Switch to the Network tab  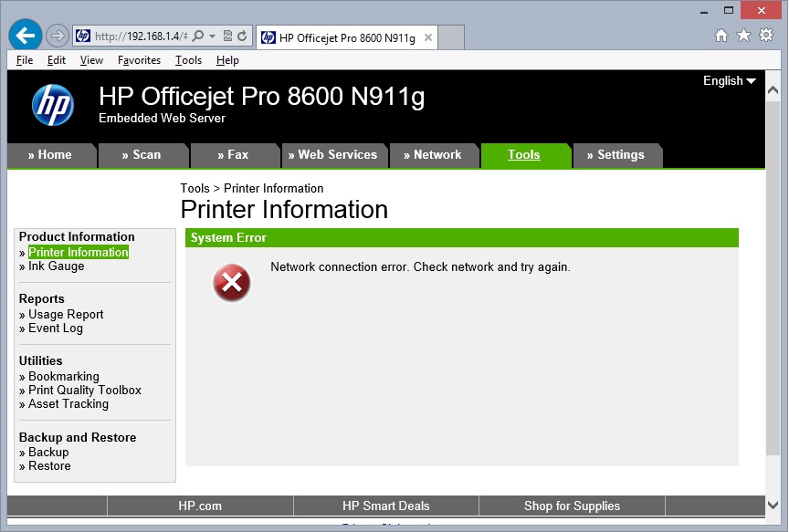(x=433, y=155)
